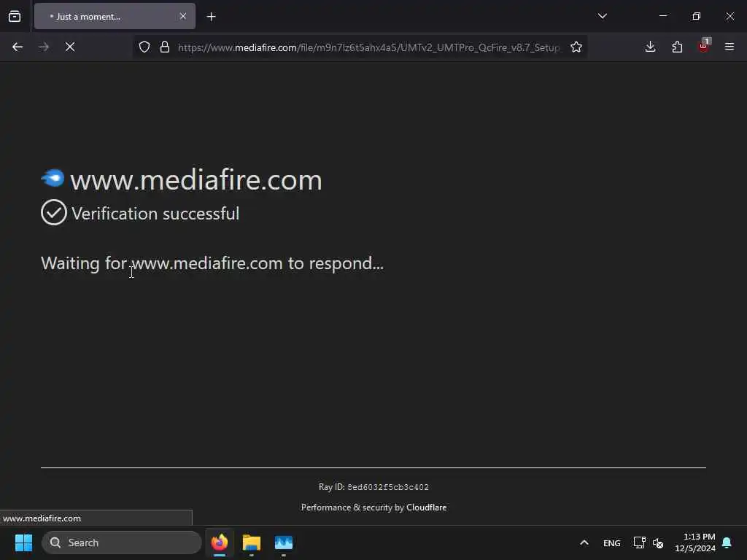
Task: Click the Cloudflare link in the footer
Action: coord(426,507)
